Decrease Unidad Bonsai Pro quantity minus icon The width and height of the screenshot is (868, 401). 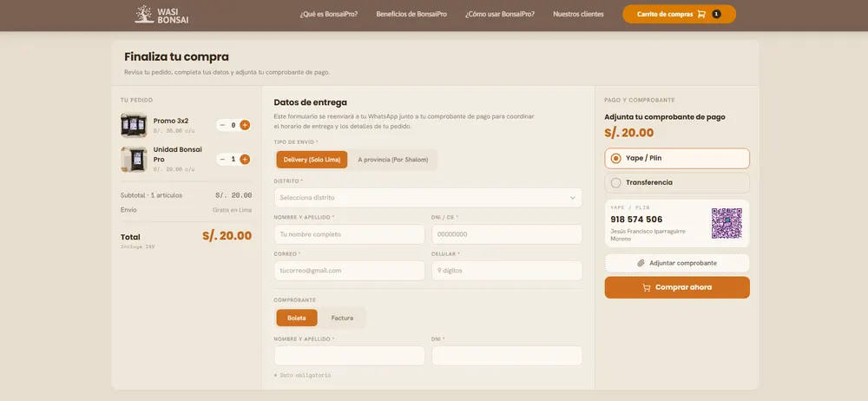(222, 160)
